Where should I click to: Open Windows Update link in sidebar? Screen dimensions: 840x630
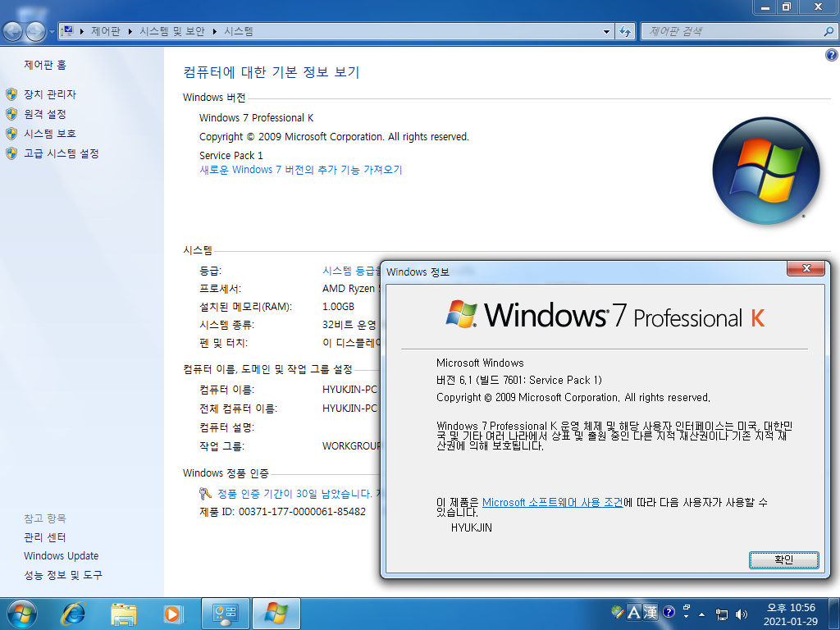(61, 556)
